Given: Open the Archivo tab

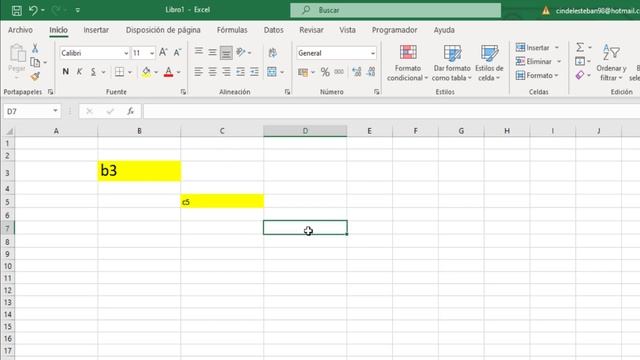Looking at the screenshot, I should pos(20,30).
